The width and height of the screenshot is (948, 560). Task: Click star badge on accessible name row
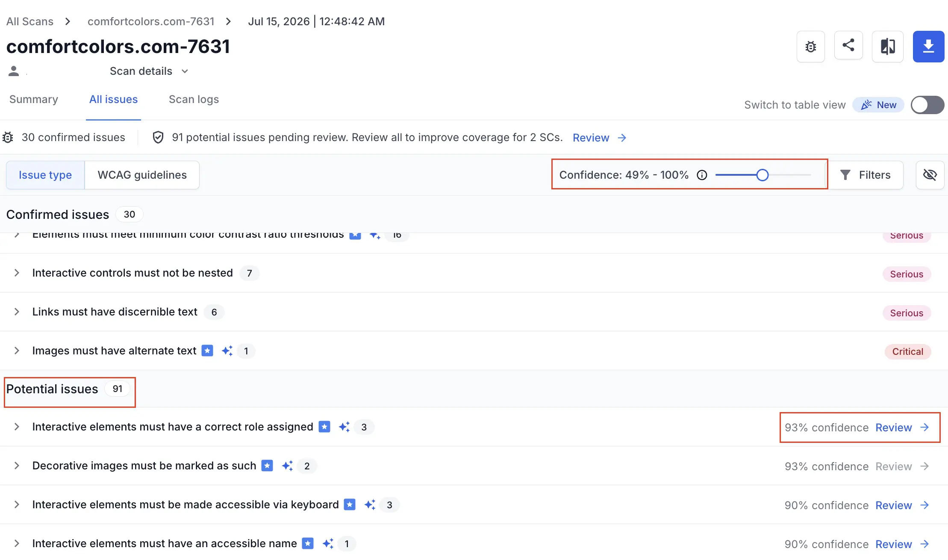308,543
